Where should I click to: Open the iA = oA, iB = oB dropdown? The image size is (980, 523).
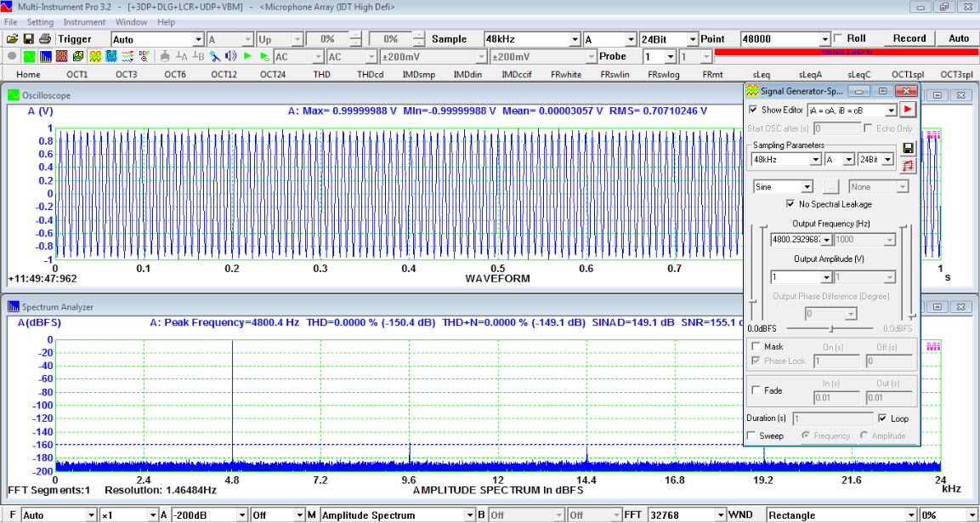(x=892, y=110)
